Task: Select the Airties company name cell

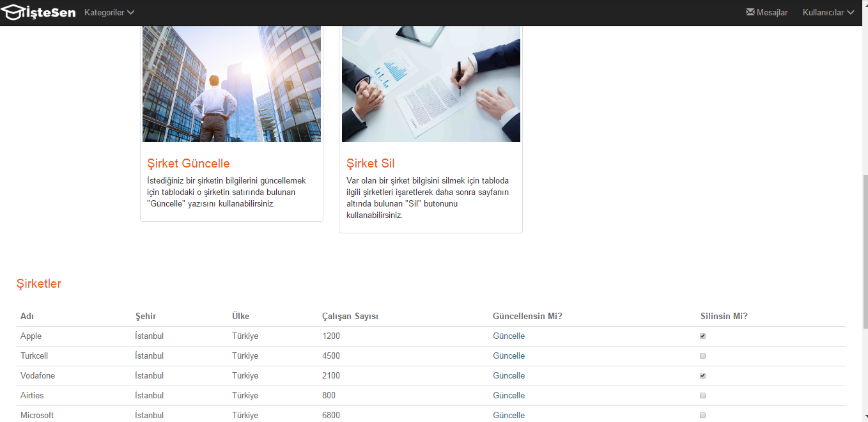Action: click(x=32, y=396)
